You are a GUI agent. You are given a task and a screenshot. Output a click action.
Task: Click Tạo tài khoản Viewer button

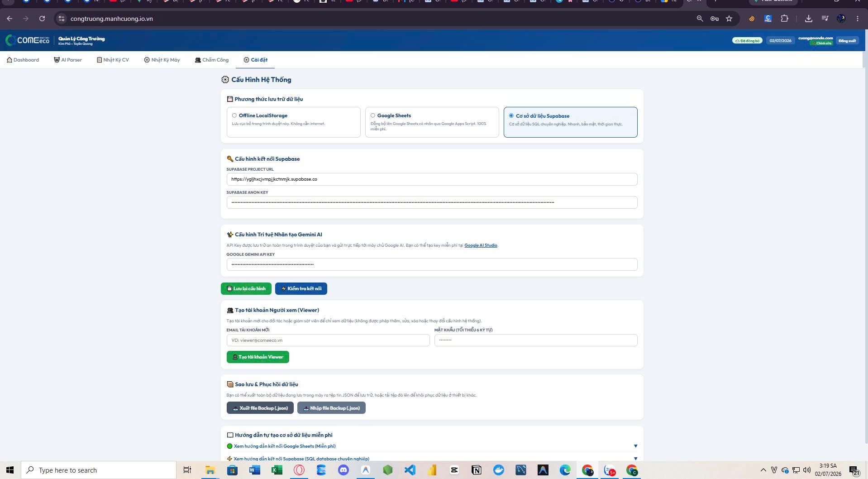[x=258, y=357]
